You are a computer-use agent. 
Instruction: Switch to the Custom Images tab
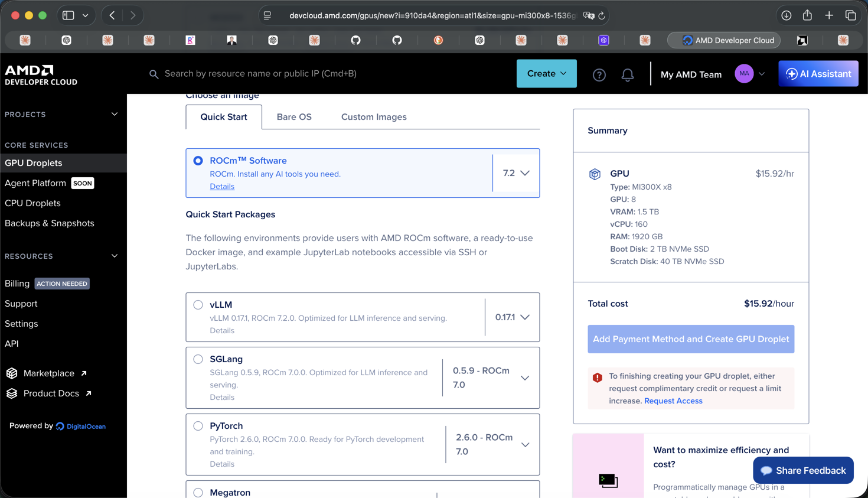click(374, 117)
